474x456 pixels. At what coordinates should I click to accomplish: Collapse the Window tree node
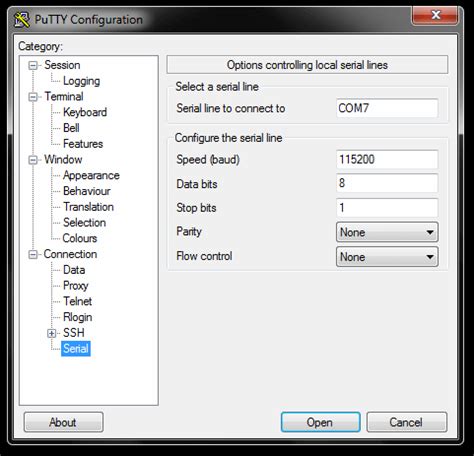[x=33, y=160]
